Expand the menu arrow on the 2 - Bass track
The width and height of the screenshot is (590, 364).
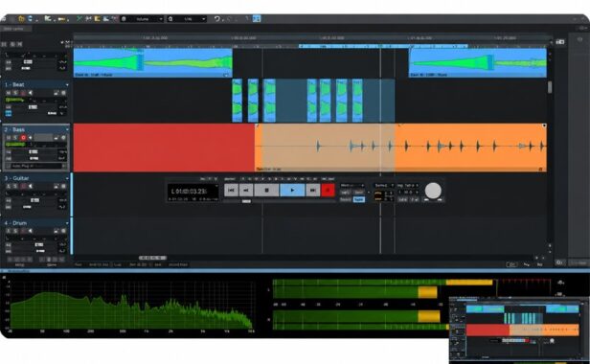67,129
